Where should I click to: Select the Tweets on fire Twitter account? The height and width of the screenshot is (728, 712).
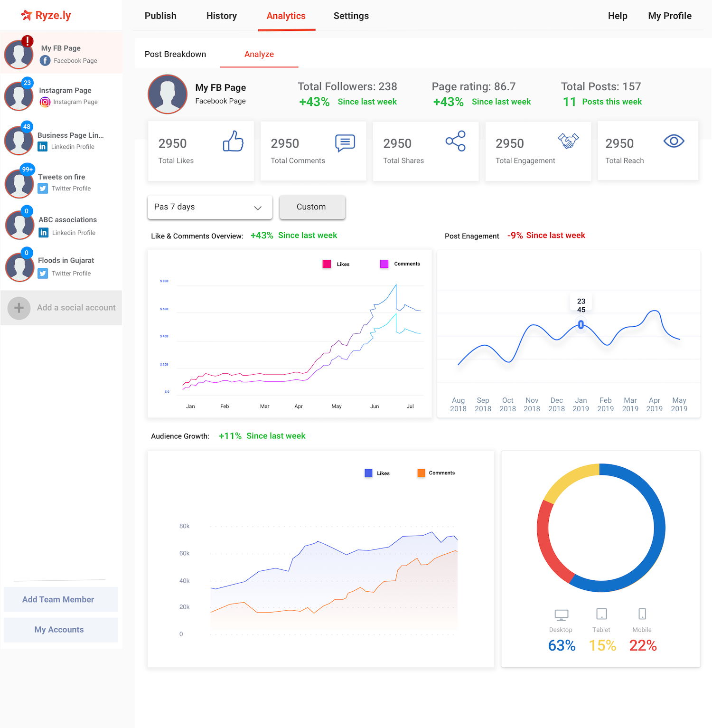pyautogui.click(x=61, y=182)
